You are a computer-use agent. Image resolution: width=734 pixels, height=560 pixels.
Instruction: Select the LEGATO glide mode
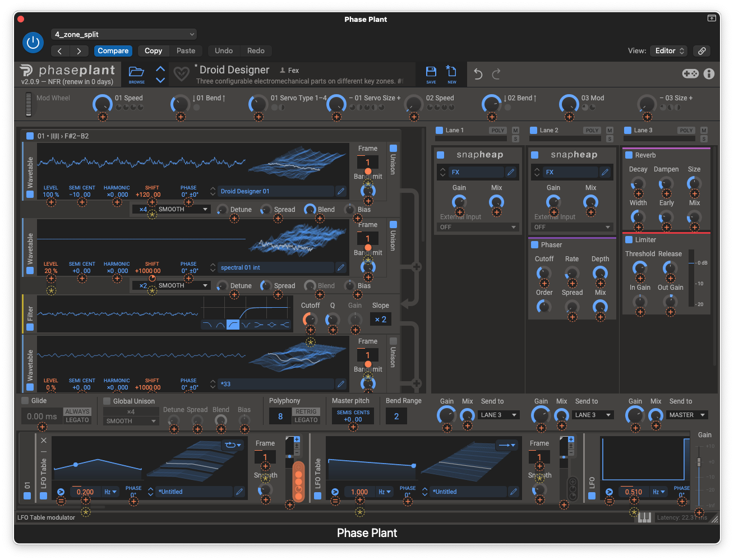[77, 420]
